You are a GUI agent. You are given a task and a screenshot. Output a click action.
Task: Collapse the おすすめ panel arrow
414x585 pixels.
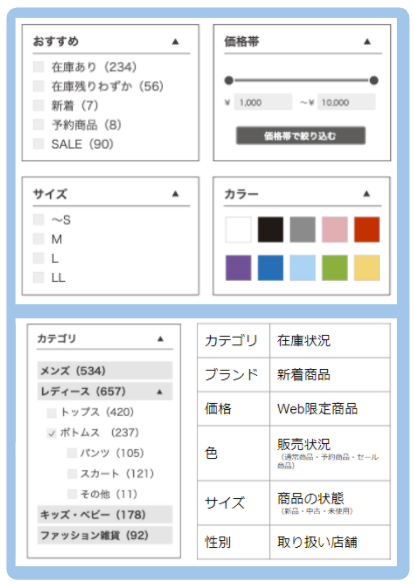coord(175,41)
